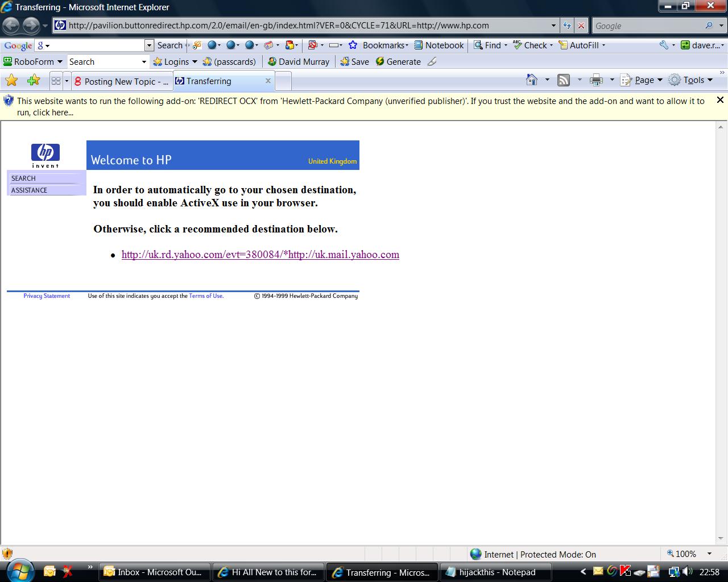The height and width of the screenshot is (582, 728).
Task: Show hidden tray icons arrow
Action: pos(583,572)
